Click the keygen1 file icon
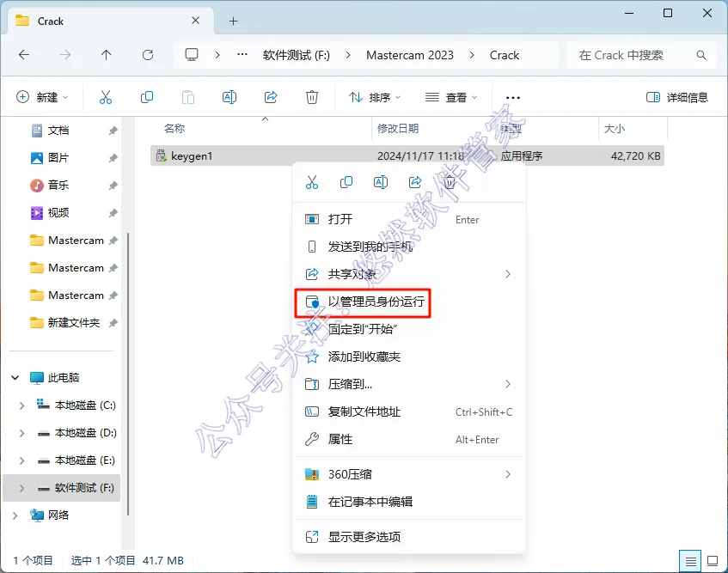728x573 pixels. 161,155
